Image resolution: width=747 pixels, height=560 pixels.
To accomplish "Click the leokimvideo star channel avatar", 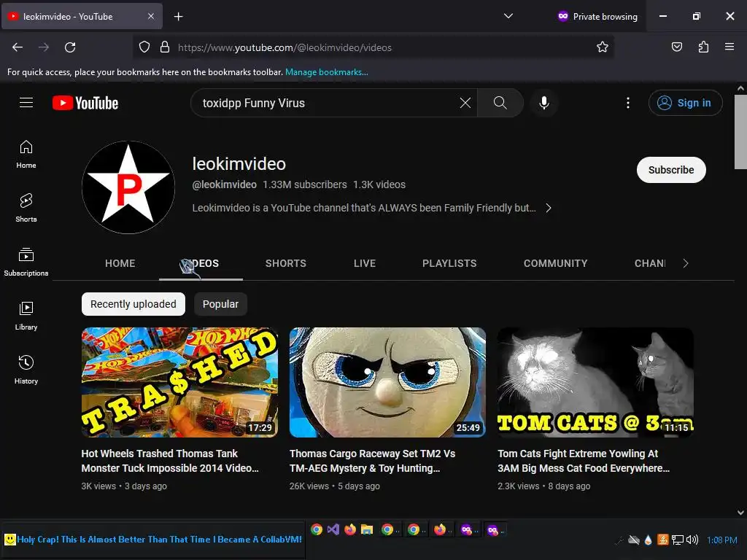I will tap(128, 187).
